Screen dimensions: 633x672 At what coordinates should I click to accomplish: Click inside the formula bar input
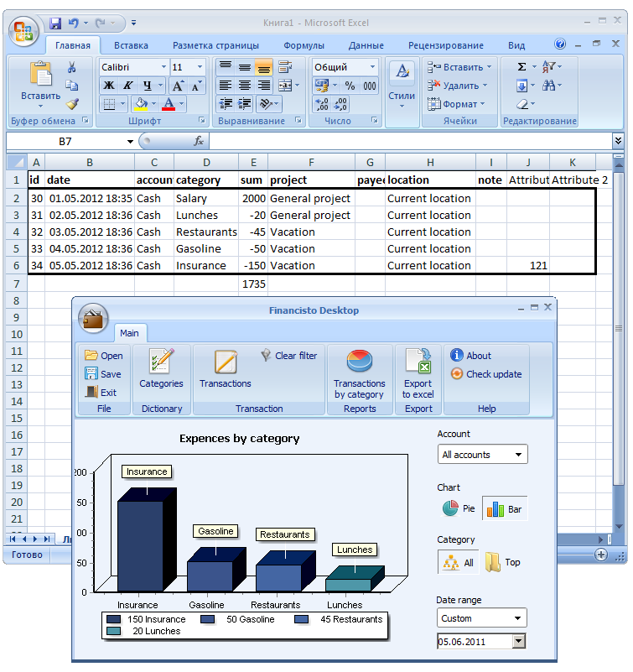tap(410, 141)
